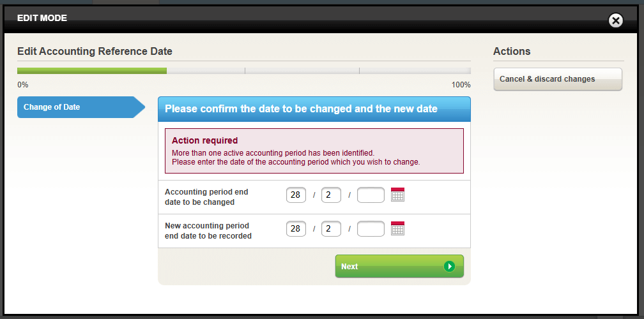
Task: Click day field of new accounting period date
Action: (x=296, y=229)
